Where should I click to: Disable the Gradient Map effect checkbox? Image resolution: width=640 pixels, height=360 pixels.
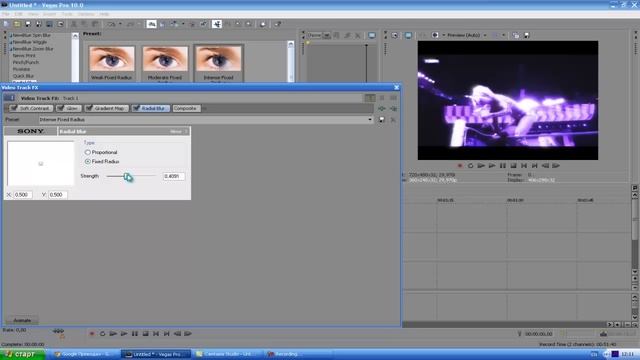(89, 108)
